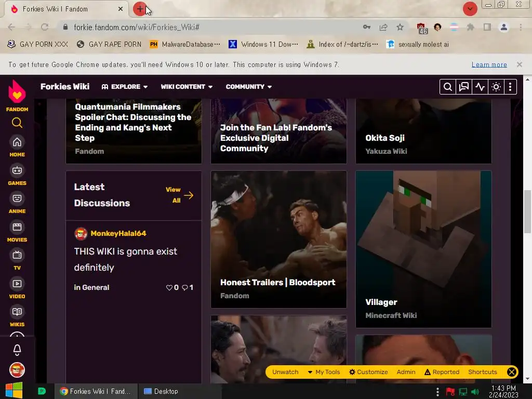View comments on the MonkeyHalal64 post
Image resolution: width=532 pixels, height=399 pixels.
[x=188, y=287]
